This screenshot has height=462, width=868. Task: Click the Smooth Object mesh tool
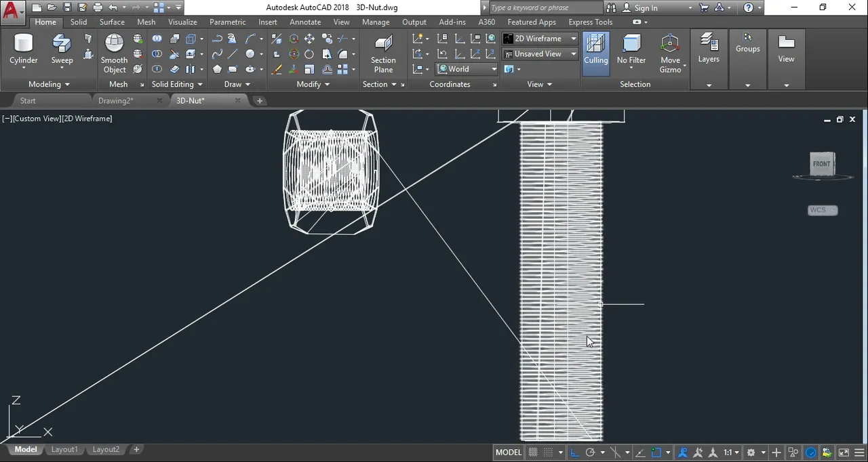[115, 54]
